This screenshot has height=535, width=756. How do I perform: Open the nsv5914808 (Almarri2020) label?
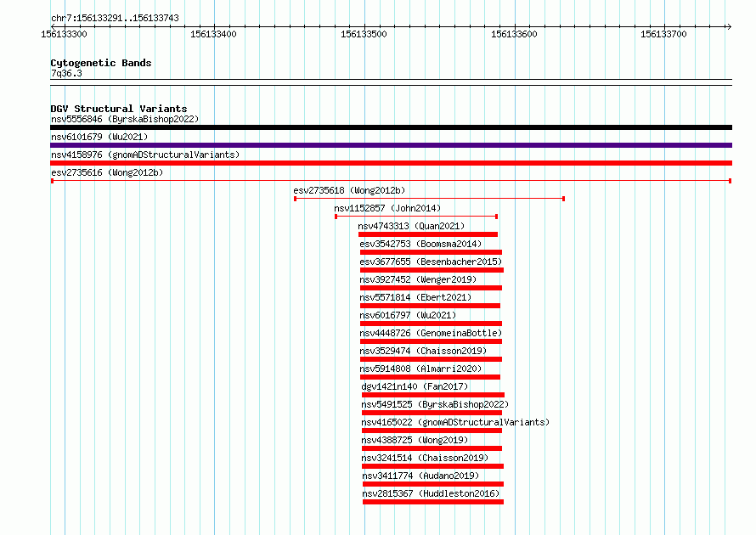pyautogui.click(x=420, y=369)
